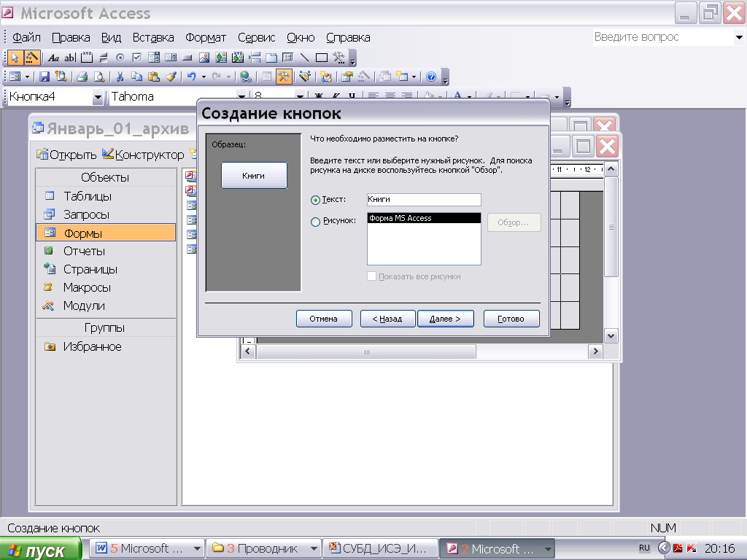Choose the Option Button toolbox tool

tap(120, 58)
